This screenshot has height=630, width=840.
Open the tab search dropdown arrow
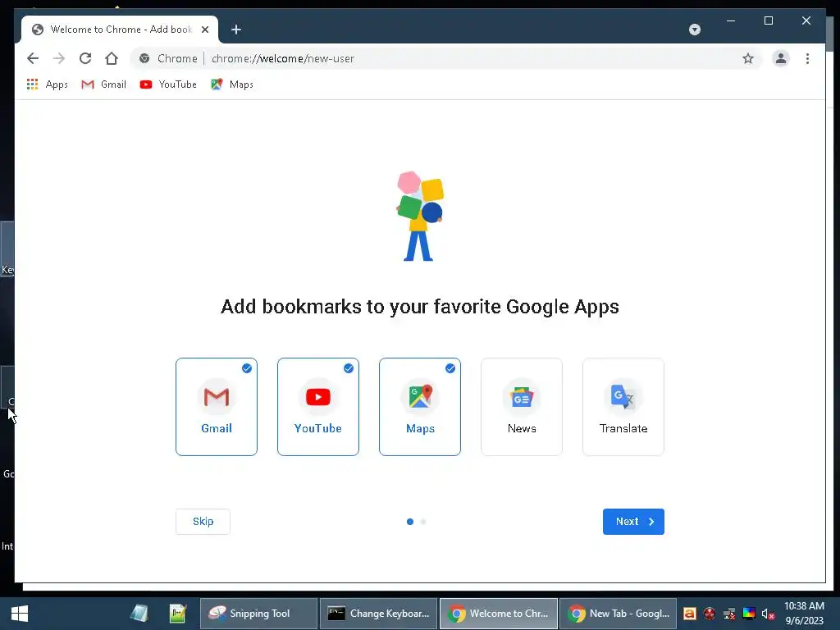coord(694,30)
